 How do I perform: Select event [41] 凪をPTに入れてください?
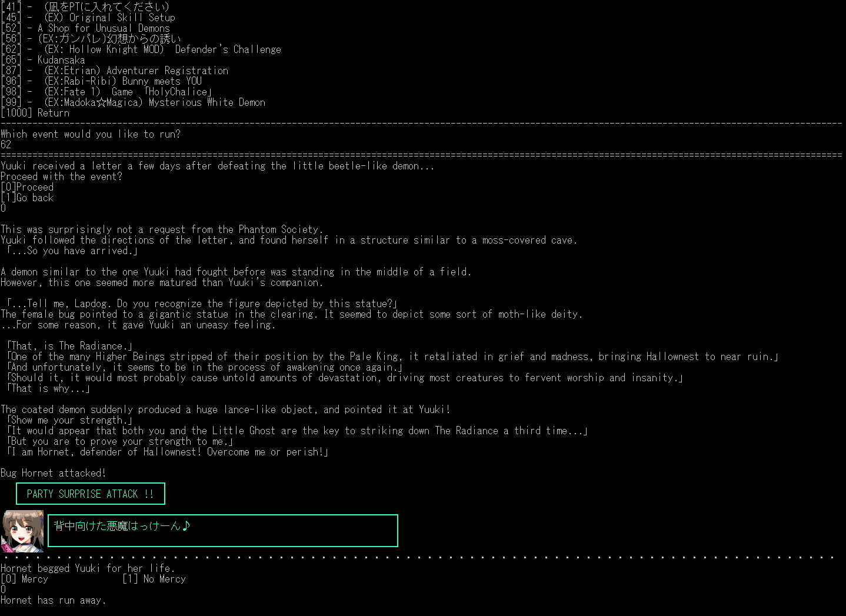[85, 7]
